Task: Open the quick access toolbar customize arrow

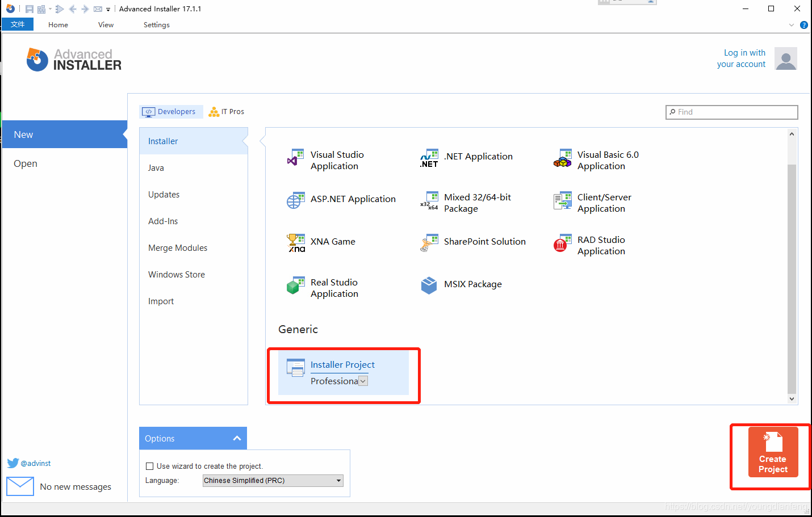Action: point(108,10)
